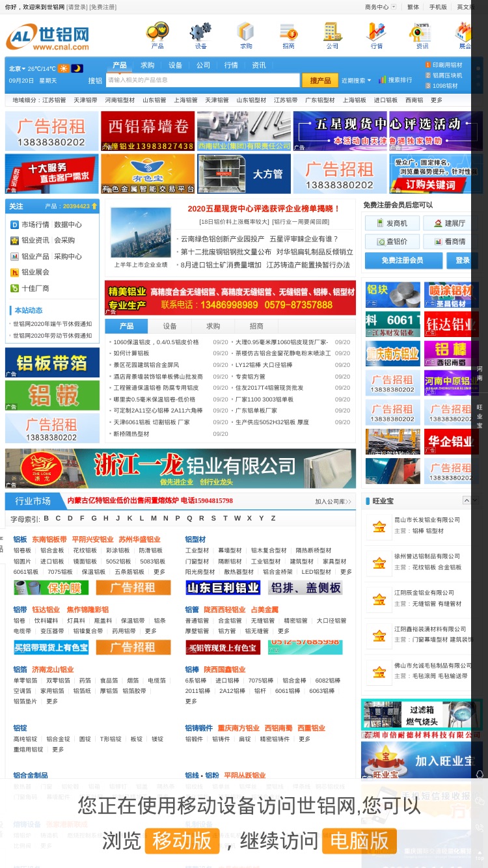The height and width of the screenshot is (868, 488).
Task: Click the 搜产品 search button
Action: (320, 80)
